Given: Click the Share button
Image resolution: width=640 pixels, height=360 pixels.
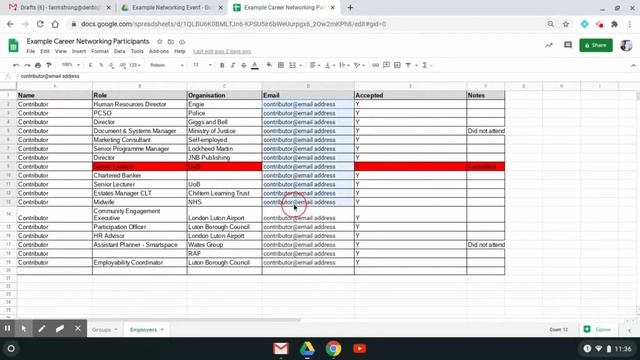Looking at the screenshot, I should [596, 45].
